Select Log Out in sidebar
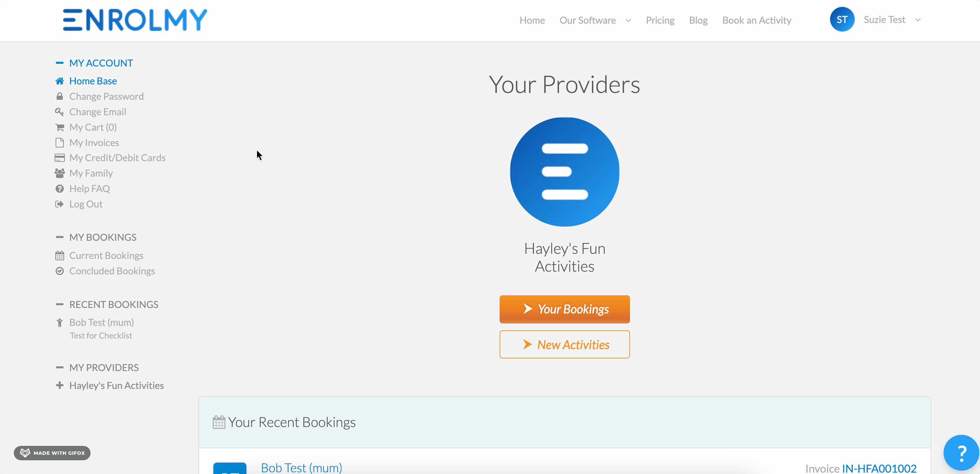This screenshot has width=980, height=474. [x=85, y=204]
